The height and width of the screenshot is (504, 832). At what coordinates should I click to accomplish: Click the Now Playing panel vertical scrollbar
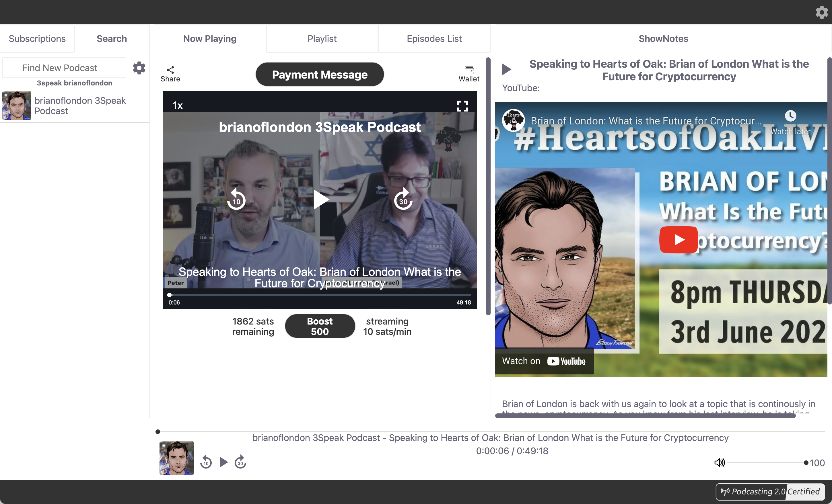[x=488, y=186]
